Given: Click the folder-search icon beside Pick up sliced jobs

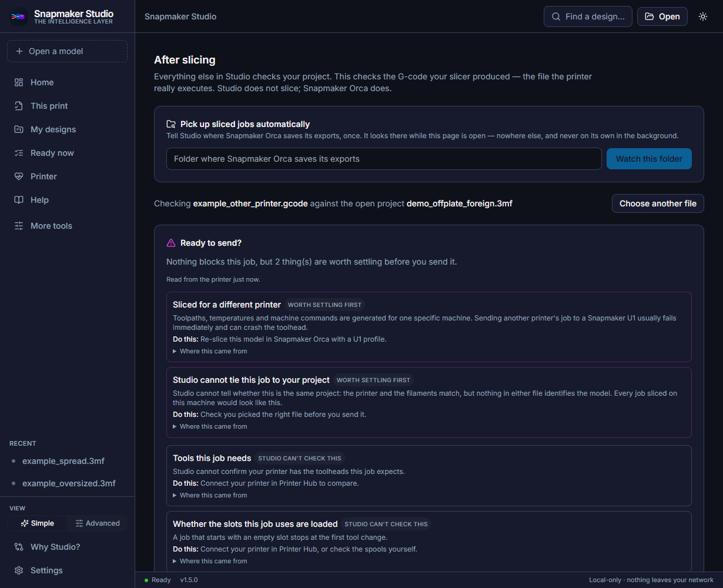Looking at the screenshot, I should pyautogui.click(x=171, y=124).
